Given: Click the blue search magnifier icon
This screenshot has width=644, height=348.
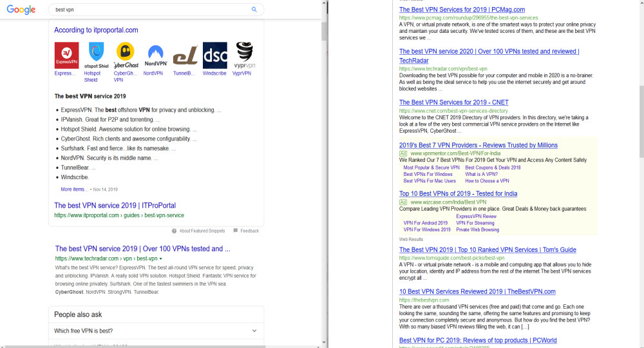Looking at the screenshot, I should (x=254, y=10).
